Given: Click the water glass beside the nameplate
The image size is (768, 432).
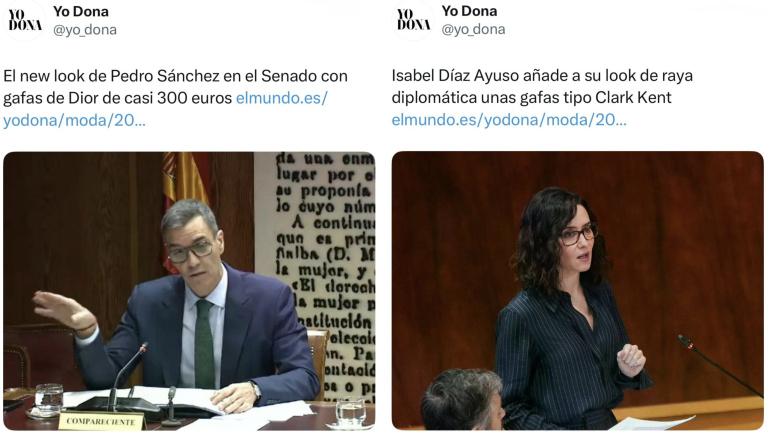Looking at the screenshot, I should (49, 400).
